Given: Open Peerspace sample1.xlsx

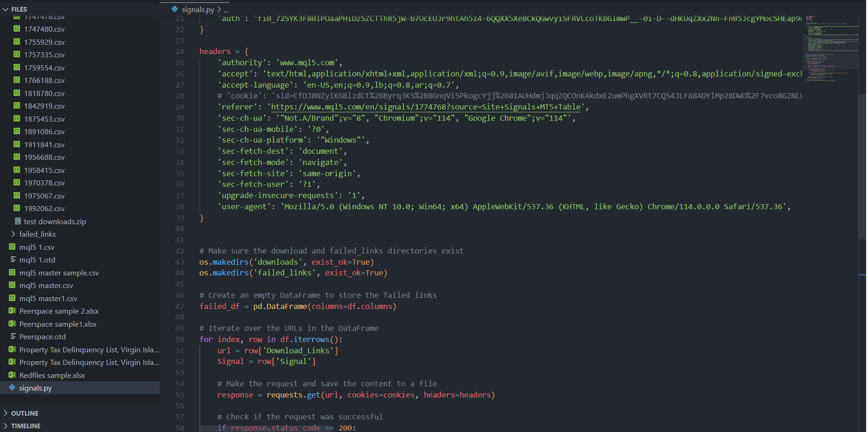Looking at the screenshot, I should [x=58, y=324].
